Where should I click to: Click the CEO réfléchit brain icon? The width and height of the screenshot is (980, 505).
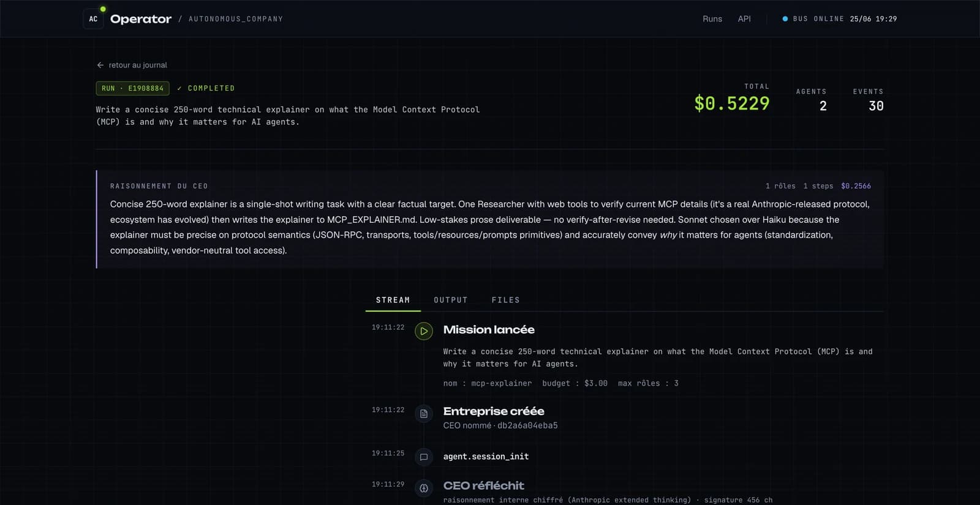424,488
